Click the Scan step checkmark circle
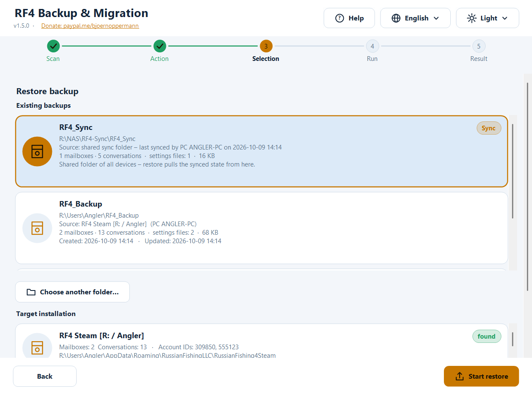532x394 pixels. [x=53, y=46]
